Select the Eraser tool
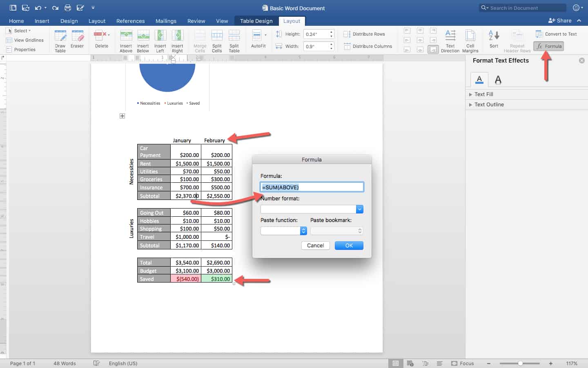Image resolution: width=588 pixels, height=368 pixels. click(77, 41)
